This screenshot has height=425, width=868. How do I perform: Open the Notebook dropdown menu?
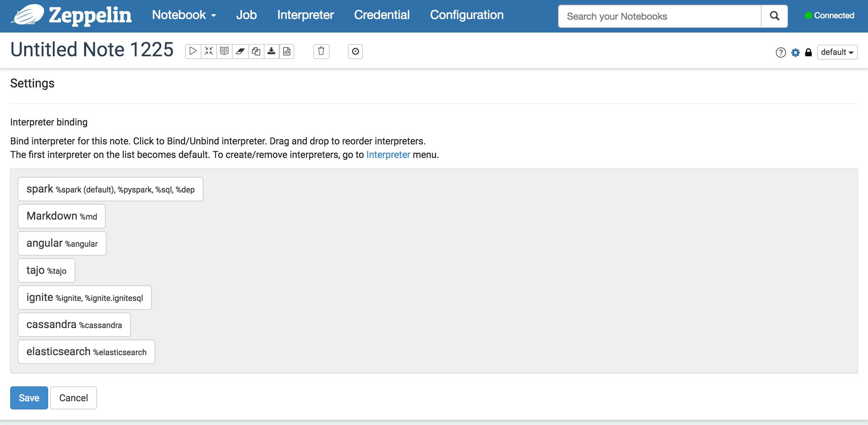[184, 15]
